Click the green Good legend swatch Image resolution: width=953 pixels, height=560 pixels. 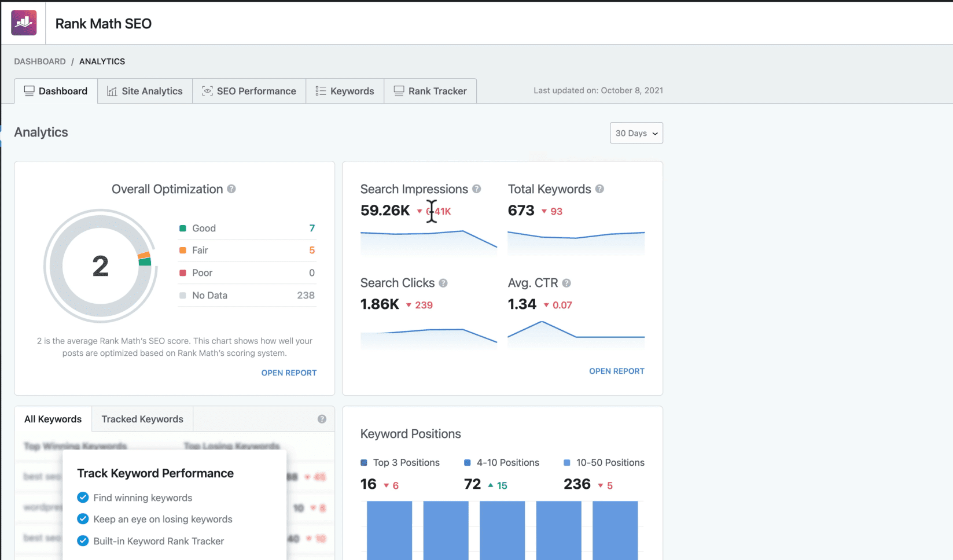tap(183, 229)
